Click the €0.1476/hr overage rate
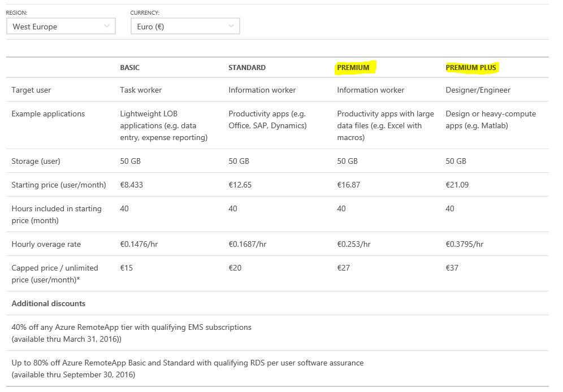Screen dimensions: 563x392 click(x=139, y=244)
